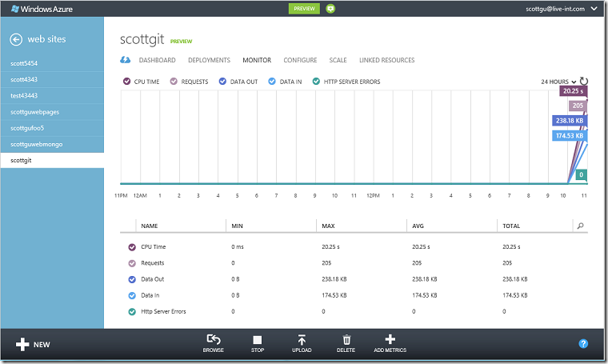Select the Monitor tab
Viewport: 608px width, 364px height.
(257, 60)
